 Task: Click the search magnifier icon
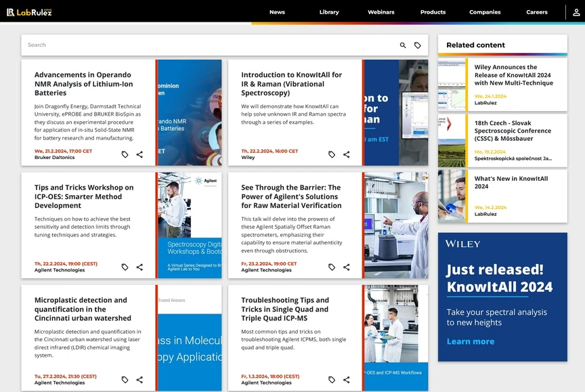[x=403, y=45]
